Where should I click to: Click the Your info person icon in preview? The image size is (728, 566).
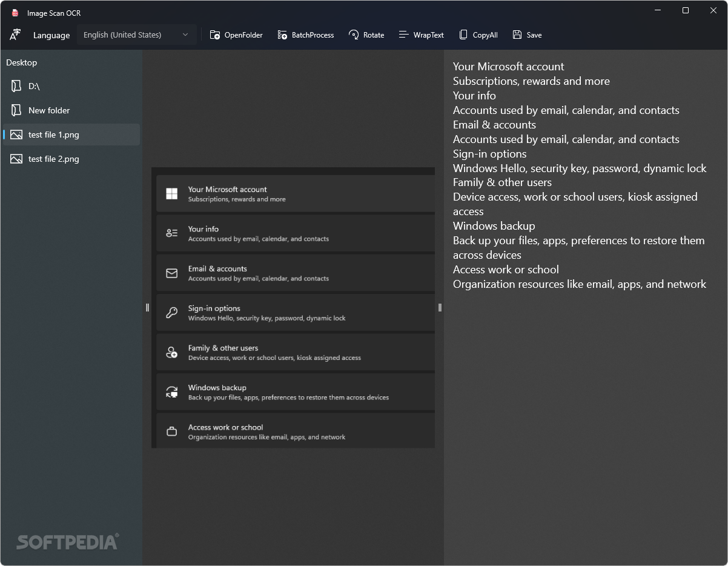172,233
